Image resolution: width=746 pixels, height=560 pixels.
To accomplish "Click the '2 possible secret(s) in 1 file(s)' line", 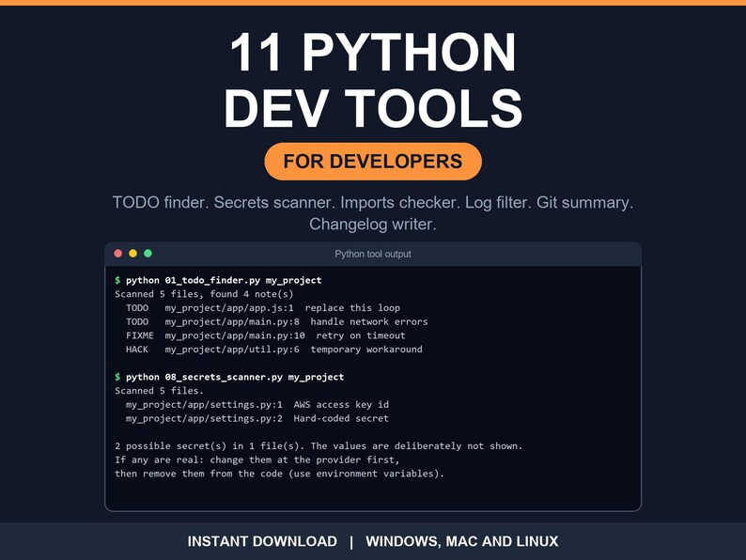I will pyautogui.click(x=319, y=445).
